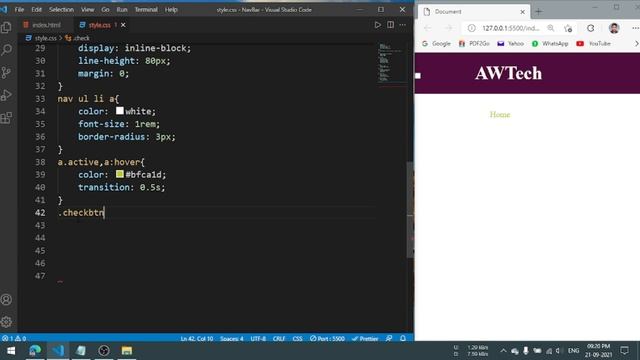Open the browser Settings and more menu
640x360 pixels.
[635, 28]
